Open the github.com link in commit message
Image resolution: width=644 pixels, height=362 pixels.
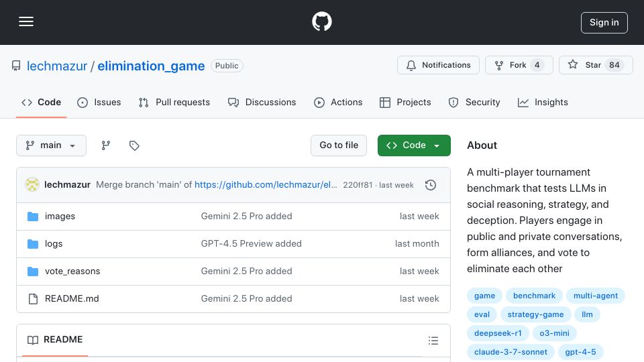point(266,185)
